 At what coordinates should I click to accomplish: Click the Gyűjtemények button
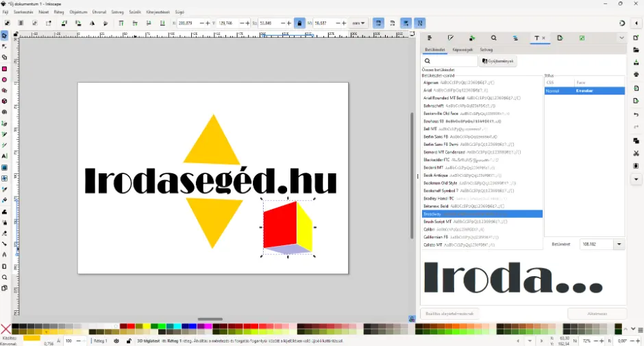[x=499, y=61]
